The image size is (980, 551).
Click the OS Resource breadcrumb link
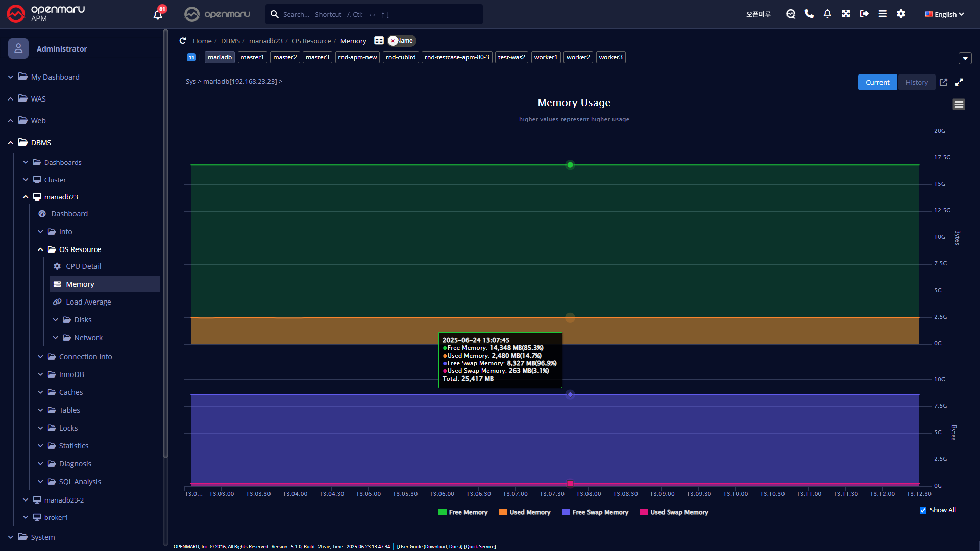311,41
